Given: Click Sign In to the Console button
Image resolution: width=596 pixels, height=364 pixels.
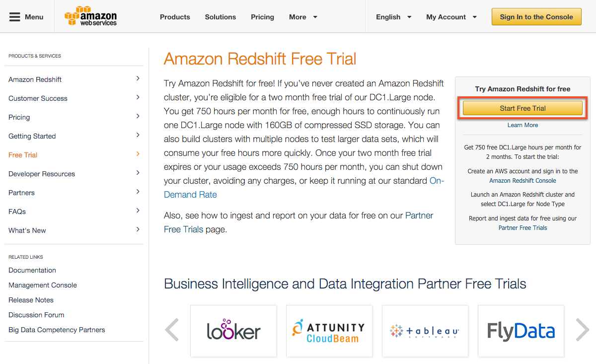Looking at the screenshot, I should [536, 17].
